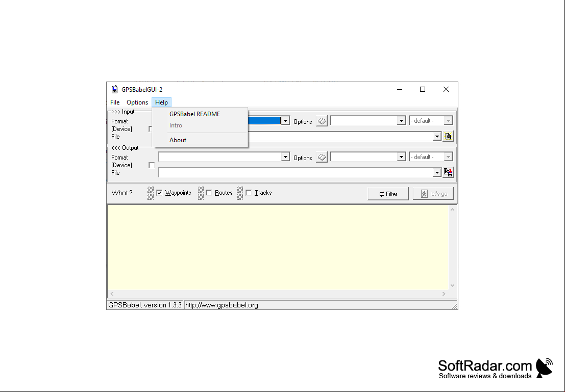Click the let's go button

click(433, 194)
